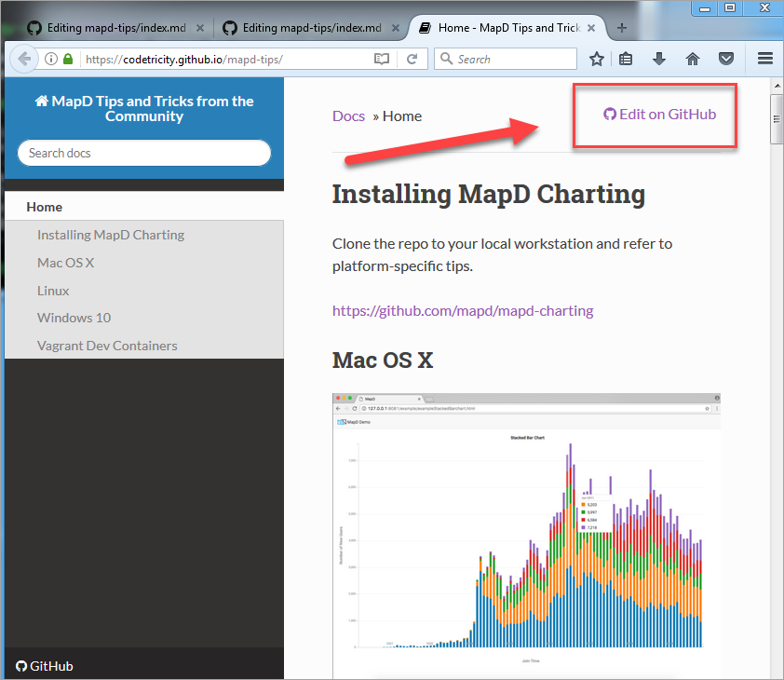Go to the browser home page icon
This screenshot has height=680, width=784.
693,59
